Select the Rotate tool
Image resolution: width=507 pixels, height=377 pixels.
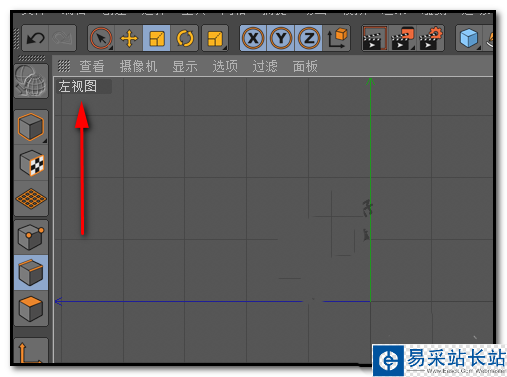point(184,38)
